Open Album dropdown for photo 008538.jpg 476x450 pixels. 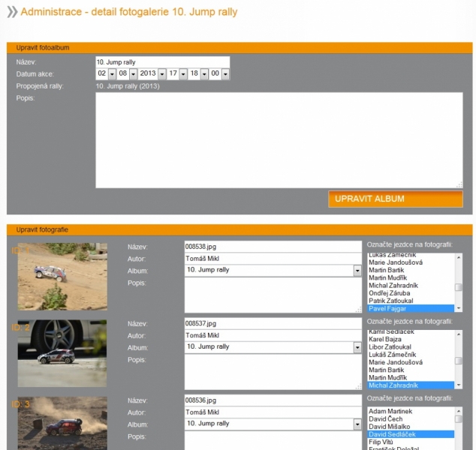point(273,270)
